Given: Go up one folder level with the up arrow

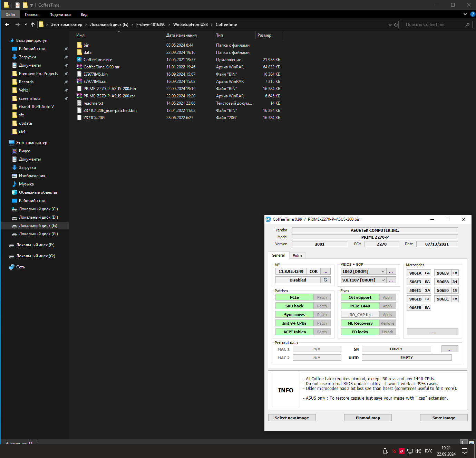Looking at the screenshot, I should 33,25.
